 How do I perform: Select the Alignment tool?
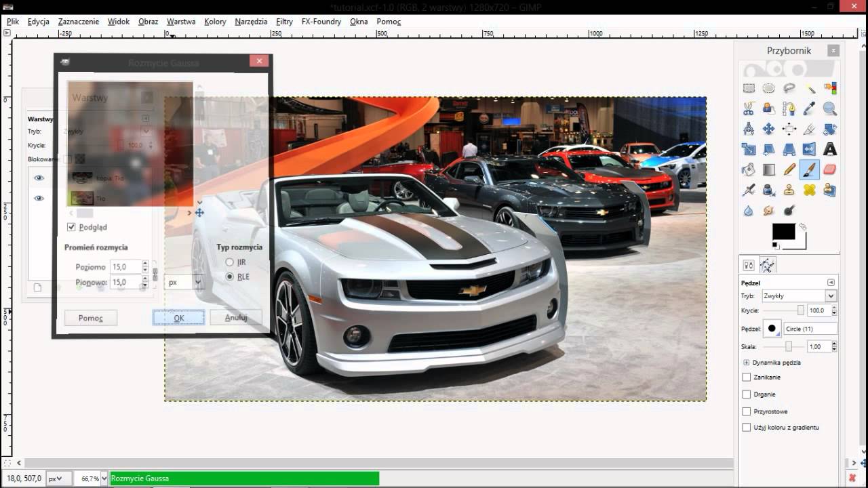click(789, 129)
